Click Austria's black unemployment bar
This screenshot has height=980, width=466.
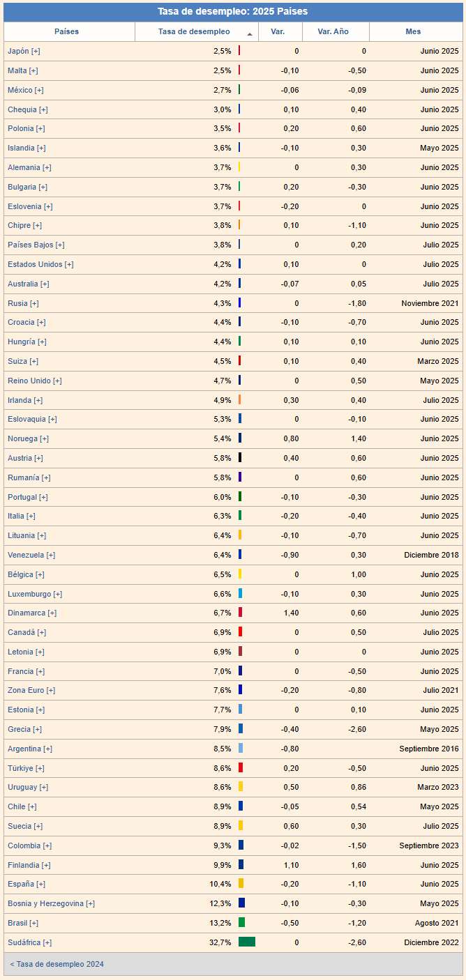[x=240, y=458]
